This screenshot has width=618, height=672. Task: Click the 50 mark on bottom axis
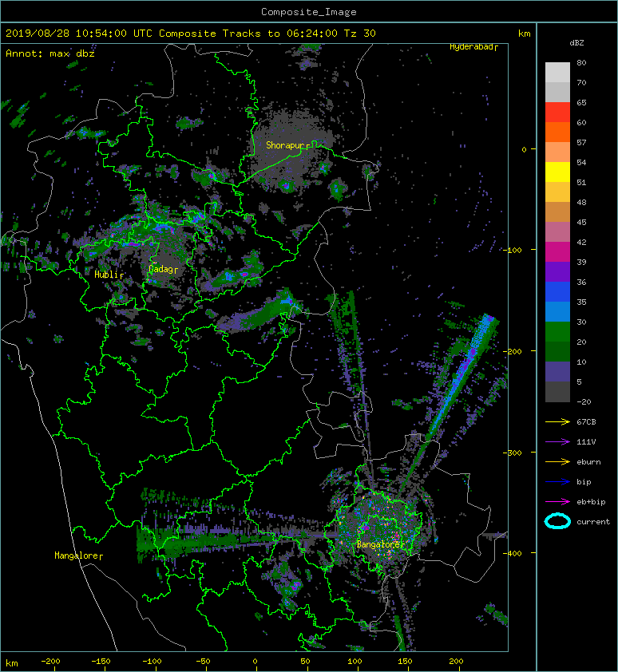point(305,662)
